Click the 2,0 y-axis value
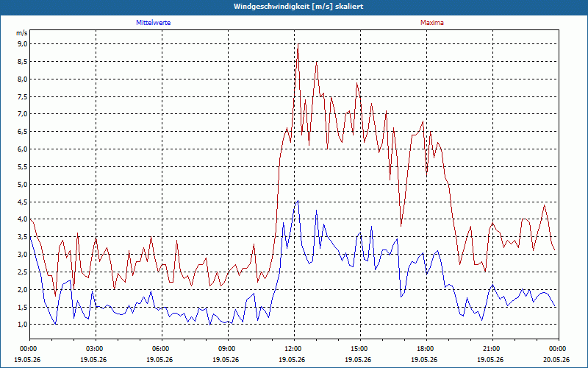 pos(23,289)
